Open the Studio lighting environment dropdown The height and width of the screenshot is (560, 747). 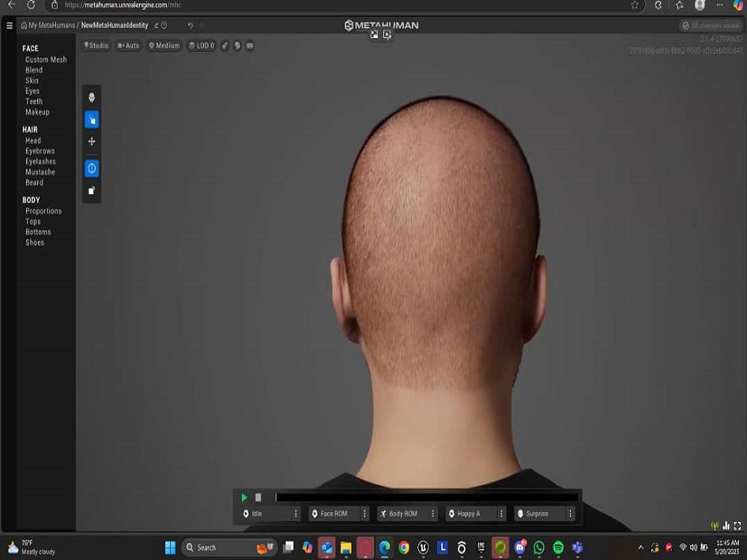[x=96, y=46]
